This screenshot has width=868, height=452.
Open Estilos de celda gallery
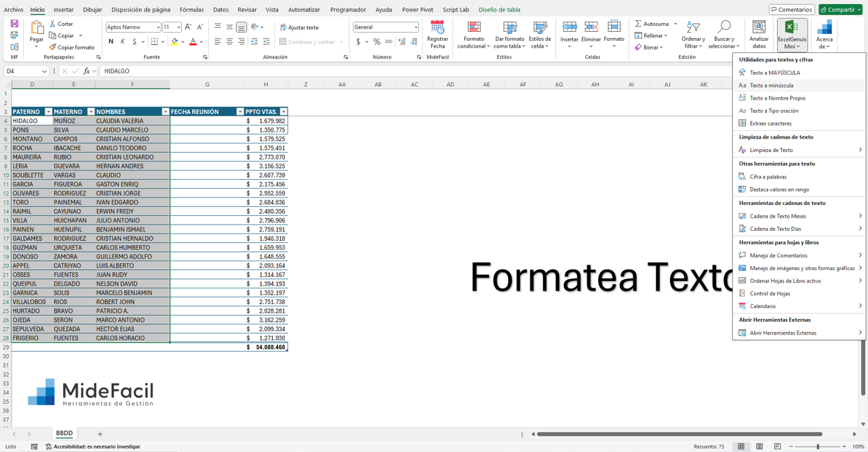540,35
